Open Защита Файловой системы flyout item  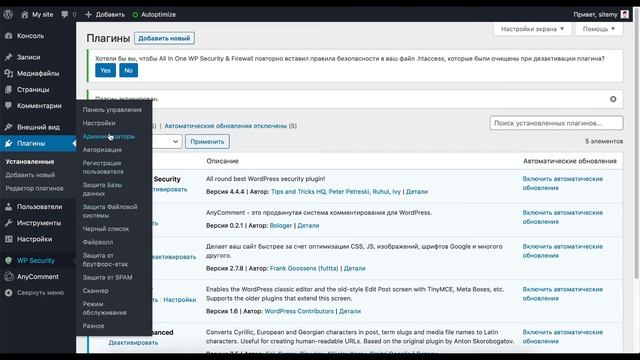pyautogui.click(x=110, y=211)
